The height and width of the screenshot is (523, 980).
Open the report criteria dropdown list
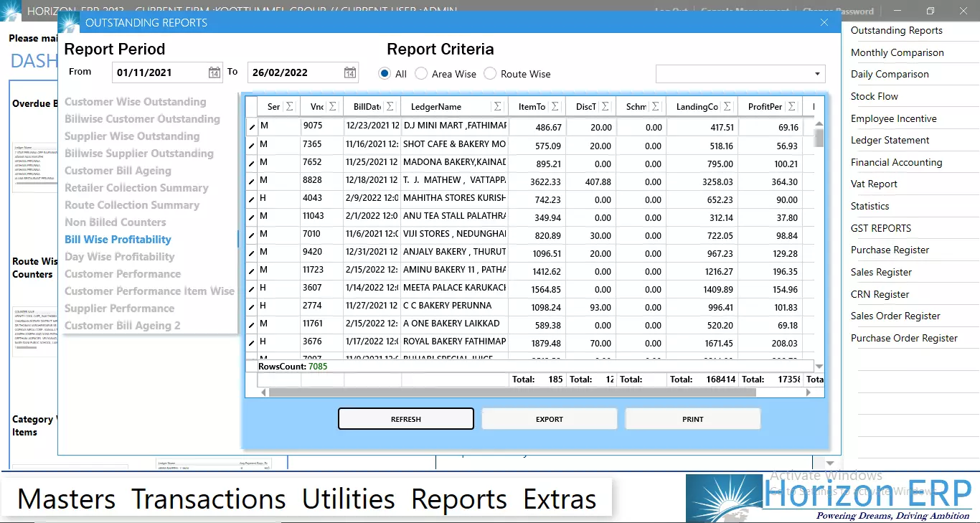pyautogui.click(x=816, y=74)
